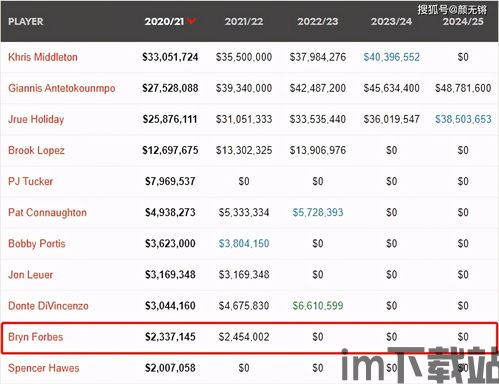
Task: Open Donte DiVincenzo player link
Action: pos(48,306)
